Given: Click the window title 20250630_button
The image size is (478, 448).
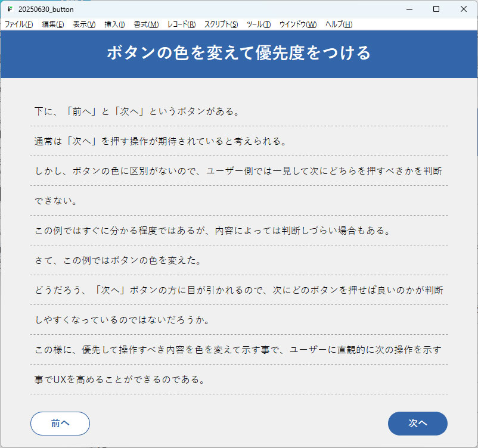Looking at the screenshot, I should (46, 10).
